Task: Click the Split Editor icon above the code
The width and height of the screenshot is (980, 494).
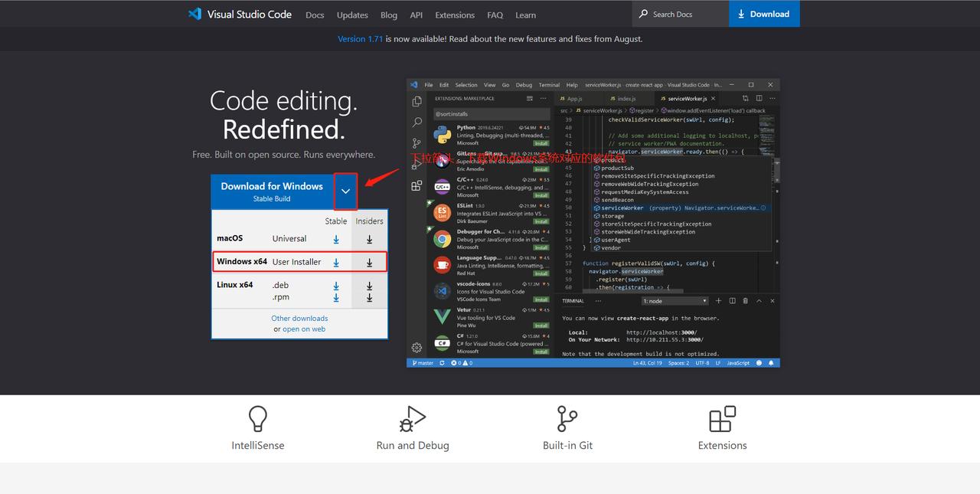Action: (x=759, y=98)
